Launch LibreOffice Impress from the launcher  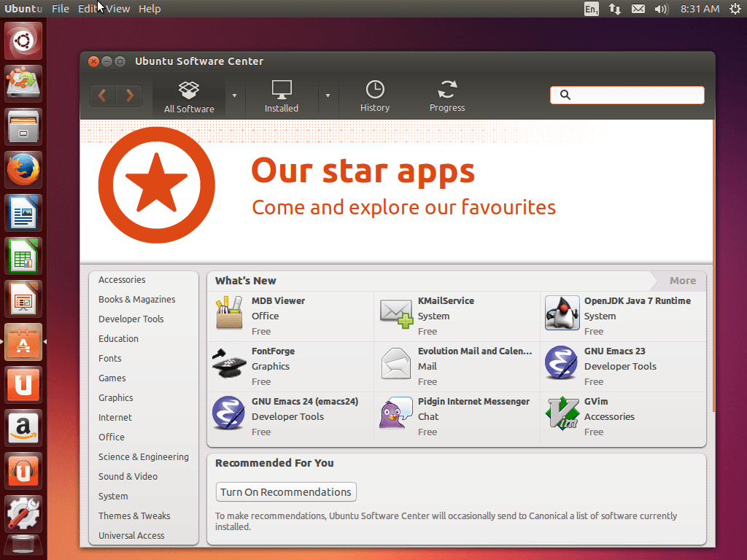coord(23,298)
